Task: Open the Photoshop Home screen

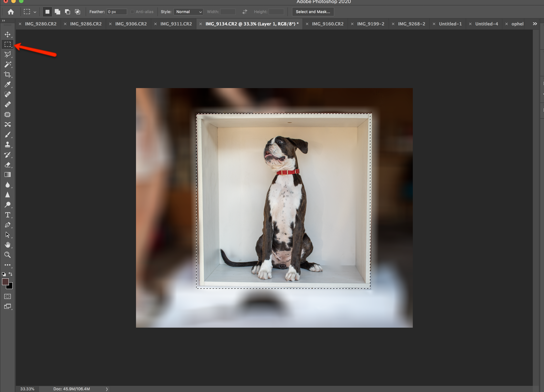Action: click(x=11, y=12)
